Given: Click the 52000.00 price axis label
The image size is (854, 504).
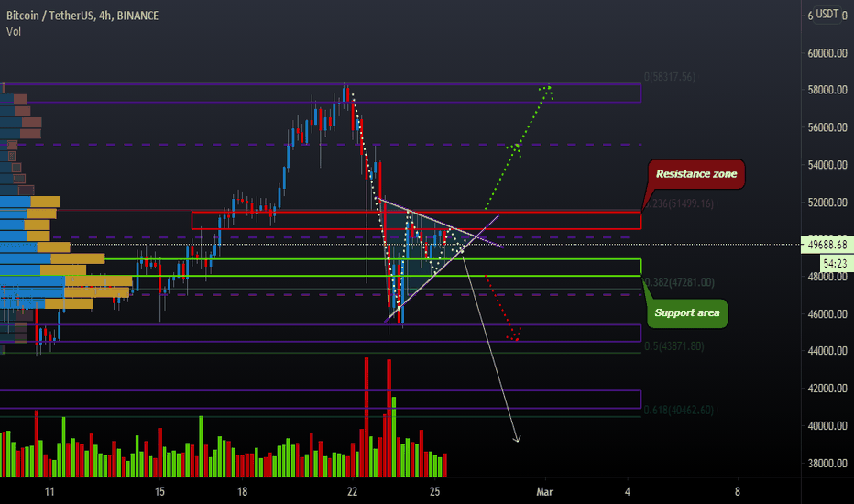Looking at the screenshot, I should (x=827, y=203).
